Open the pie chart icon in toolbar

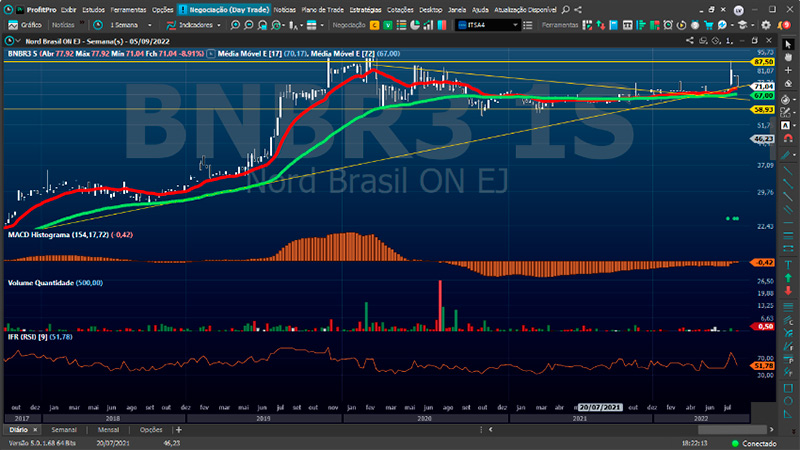click(415, 25)
